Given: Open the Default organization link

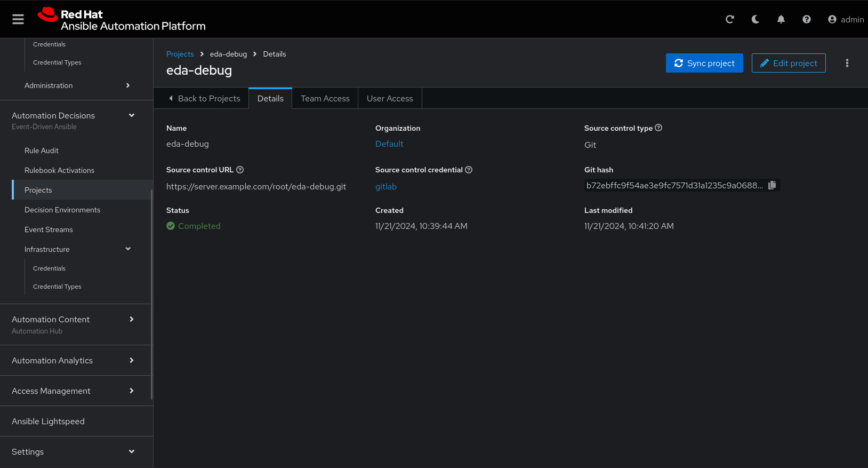Looking at the screenshot, I should pos(389,144).
